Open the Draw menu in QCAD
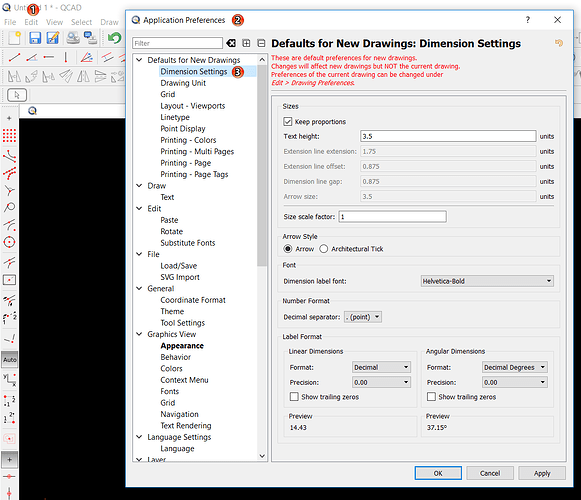 109,22
